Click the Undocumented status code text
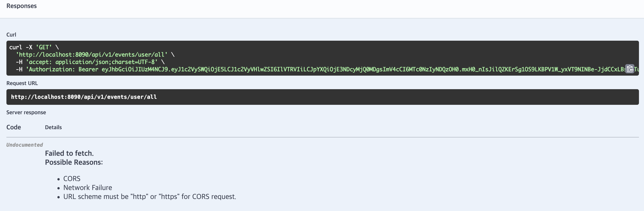Screen dimensions: 644x211 point(25,145)
